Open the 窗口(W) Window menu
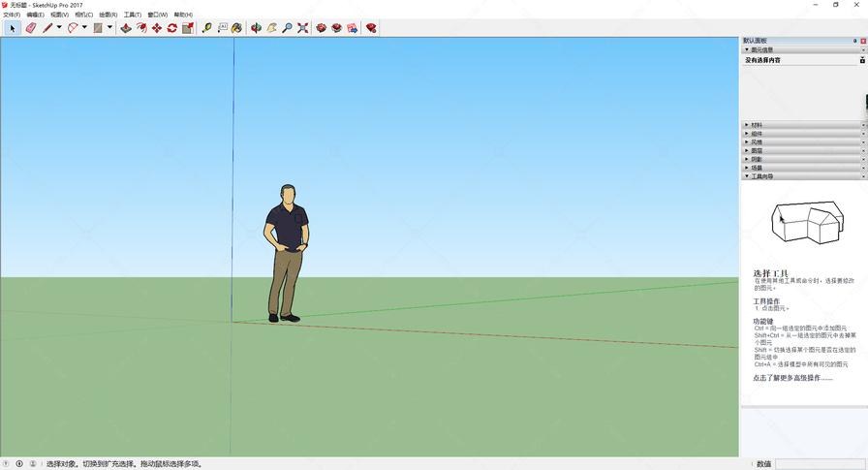Image resolution: width=868 pixels, height=470 pixels. 157,15
